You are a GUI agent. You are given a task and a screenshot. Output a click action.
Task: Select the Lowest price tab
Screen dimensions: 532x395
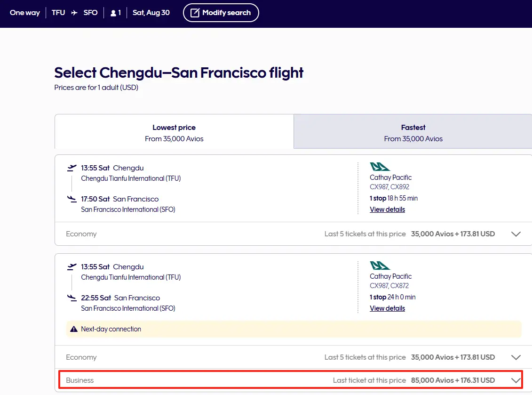pyautogui.click(x=174, y=132)
